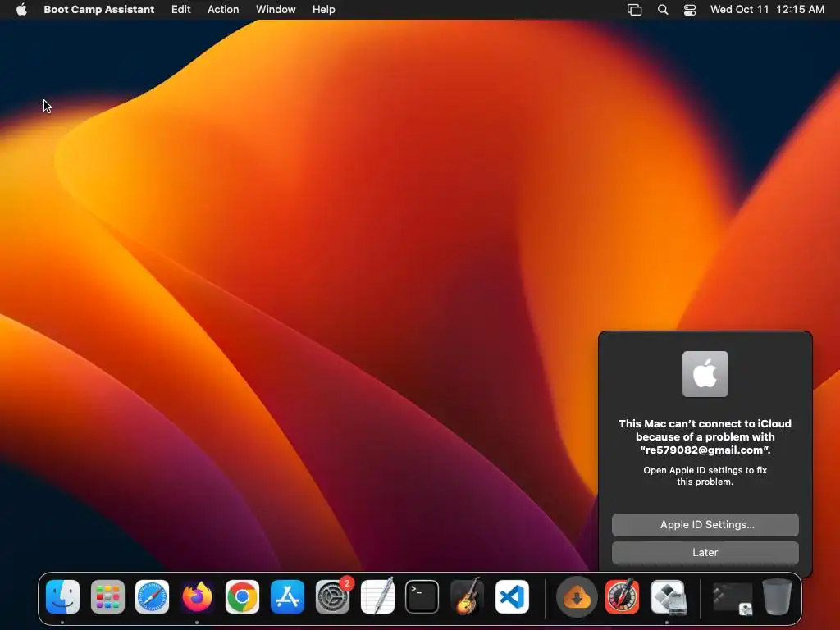Launch Terminal from the Dock

click(x=422, y=597)
